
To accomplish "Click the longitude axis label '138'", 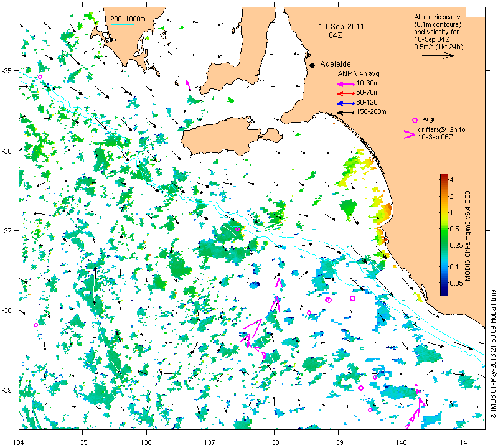I will coord(274,442).
